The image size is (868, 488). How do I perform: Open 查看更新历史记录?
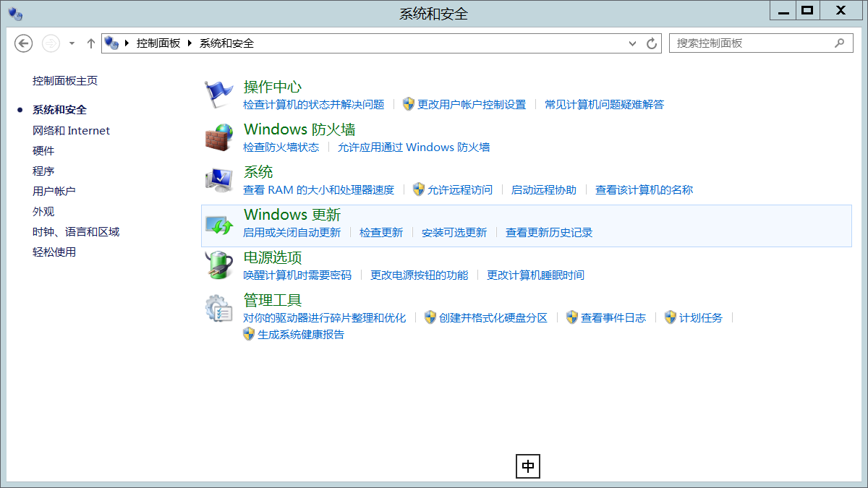(x=549, y=232)
